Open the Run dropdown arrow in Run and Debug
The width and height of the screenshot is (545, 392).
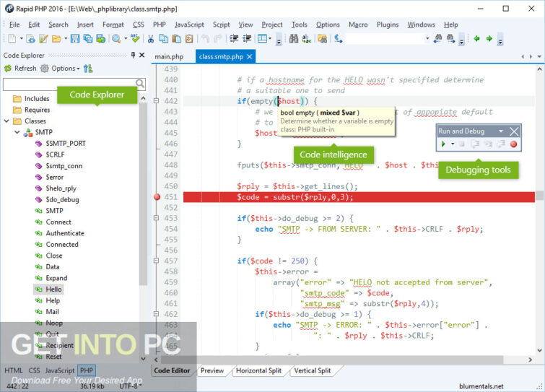click(x=453, y=144)
